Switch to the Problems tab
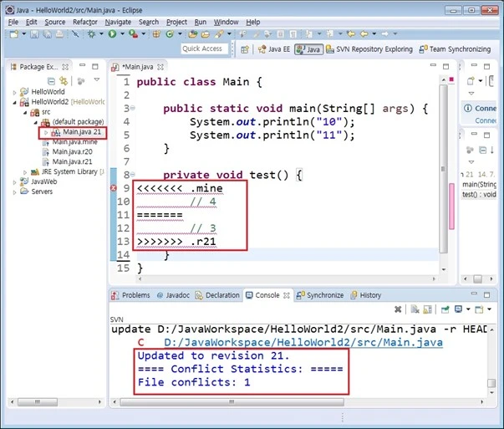This screenshot has width=504, height=429. [130, 295]
